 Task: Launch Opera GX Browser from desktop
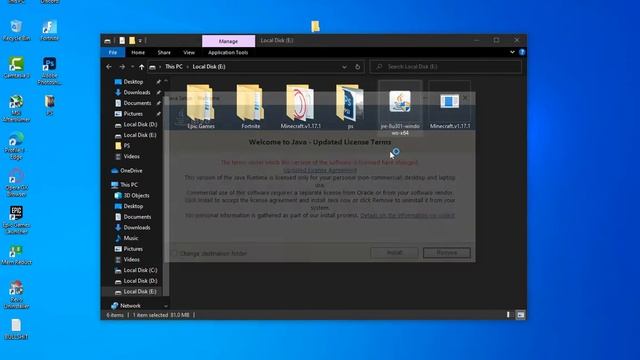pyautogui.click(x=16, y=183)
